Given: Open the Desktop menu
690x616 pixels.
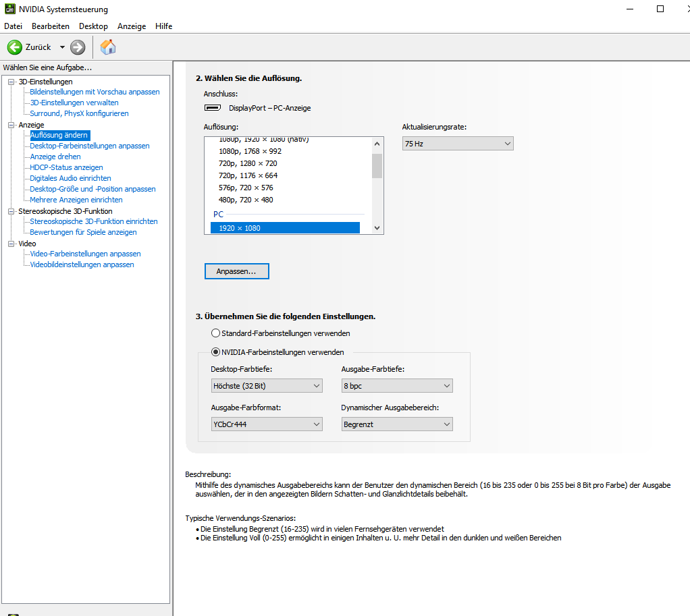Looking at the screenshot, I should pos(93,26).
